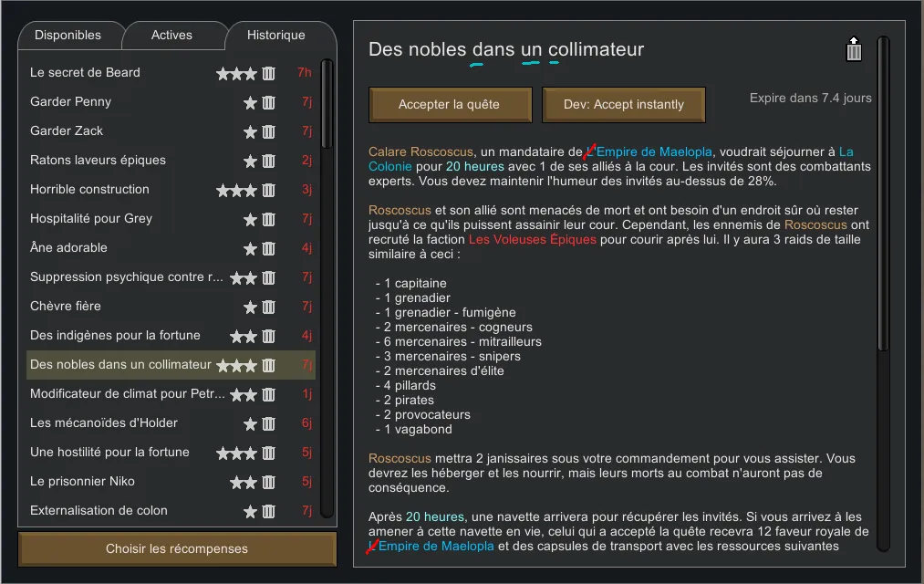924x584 pixels.
Task: Click the quest list scrollbar
Action: [x=327, y=182]
